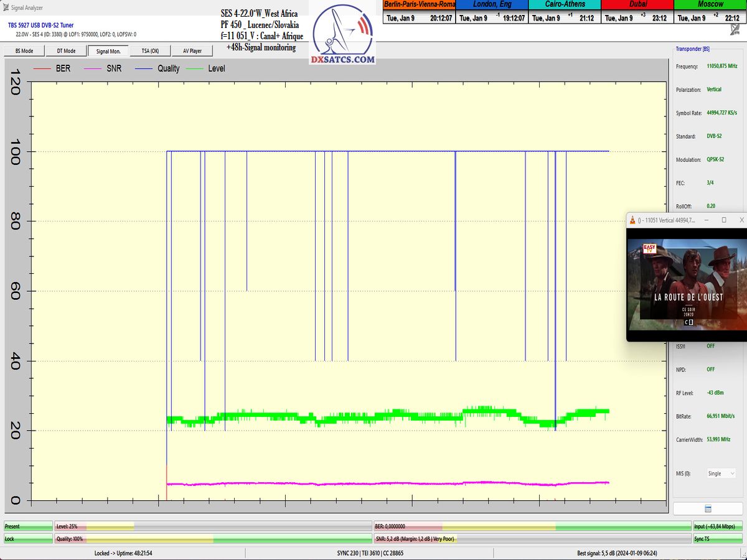Screen dimensions: 747x560
Task: Maximize the VLC player window
Action: pos(723,220)
